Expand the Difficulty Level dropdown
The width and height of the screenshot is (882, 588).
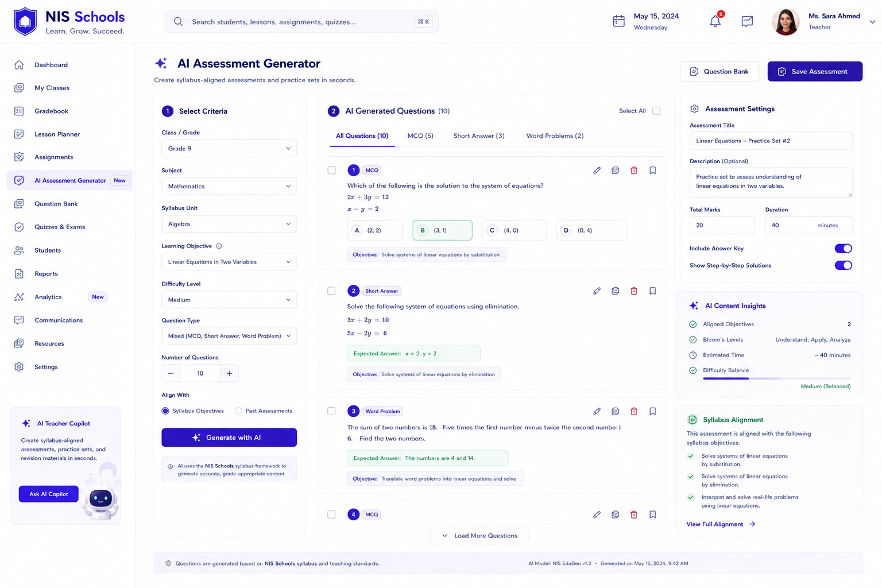point(229,300)
